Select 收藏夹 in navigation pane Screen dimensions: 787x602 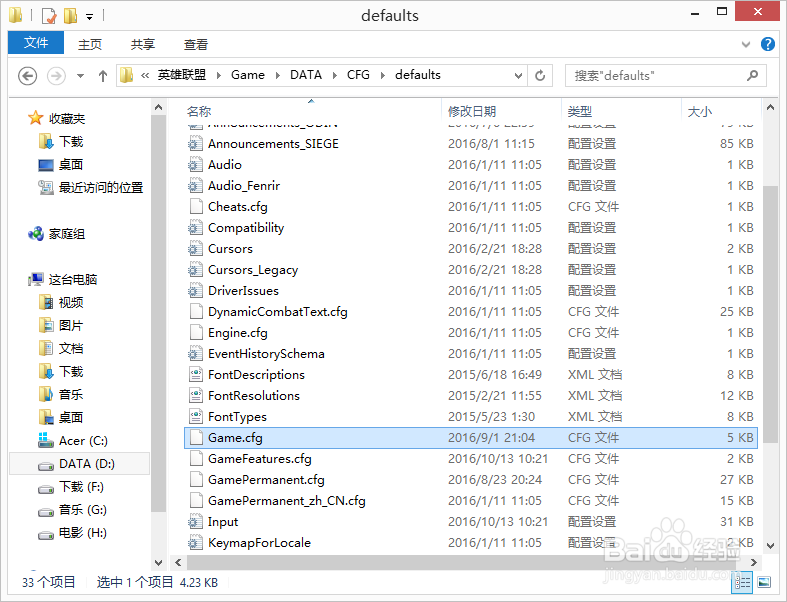(x=67, y=118)
